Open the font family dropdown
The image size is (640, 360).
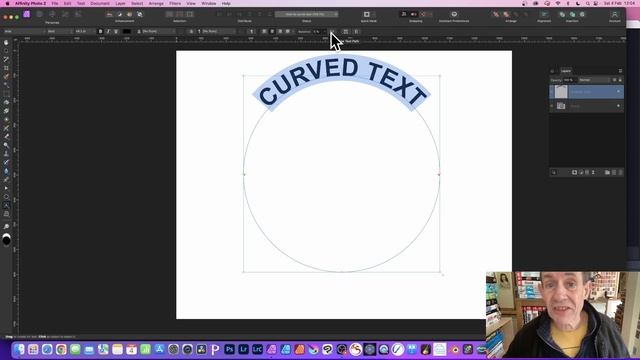24,31
